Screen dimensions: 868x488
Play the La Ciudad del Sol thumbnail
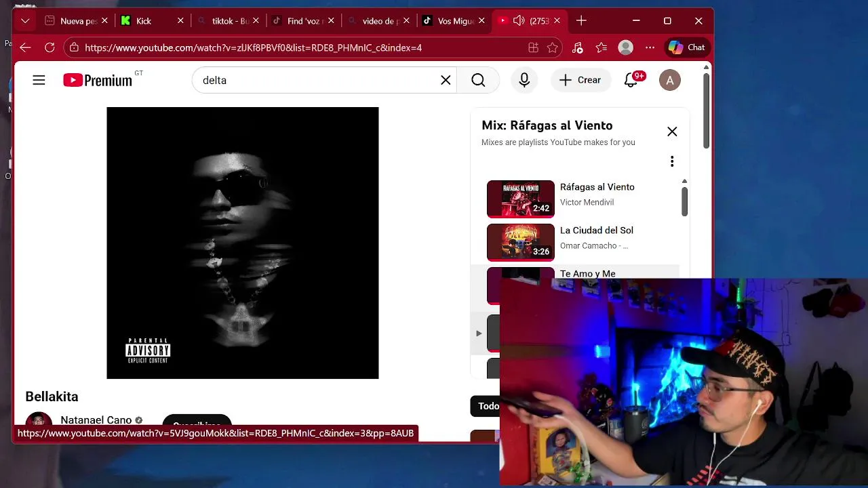tap(521, 242)
